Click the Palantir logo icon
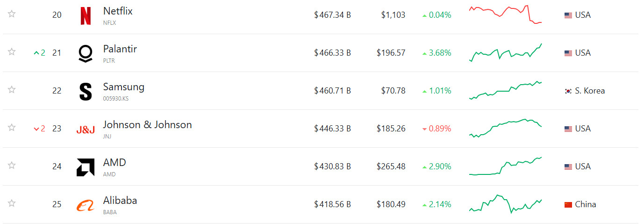Screen dimensions: 644x224 point(86,54)
